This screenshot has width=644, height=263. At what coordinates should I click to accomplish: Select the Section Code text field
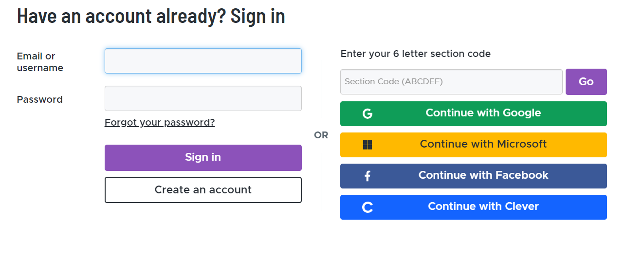(451, 82)
